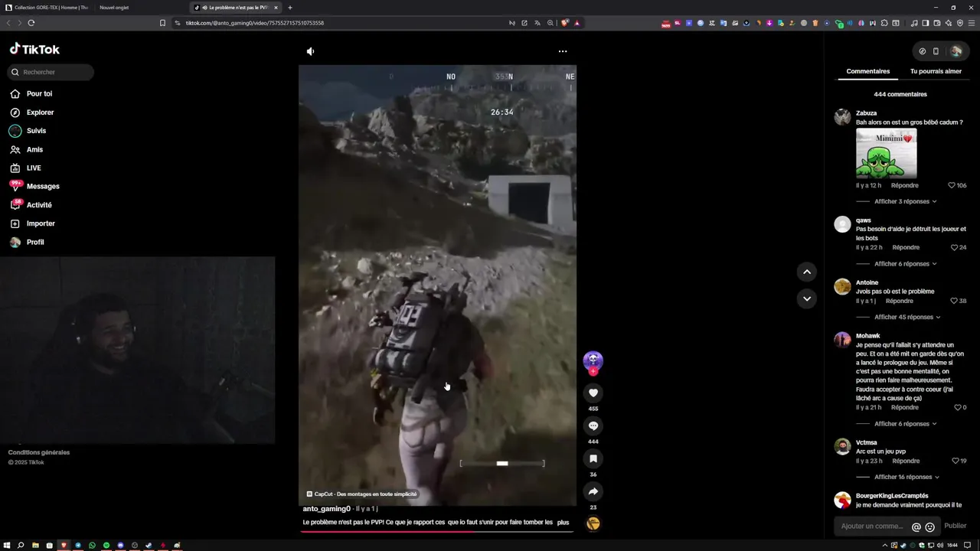Expand Afficher 3 réponses under Zabuza
This screenshot has width=980, height=551.
(x=906, y=201)
